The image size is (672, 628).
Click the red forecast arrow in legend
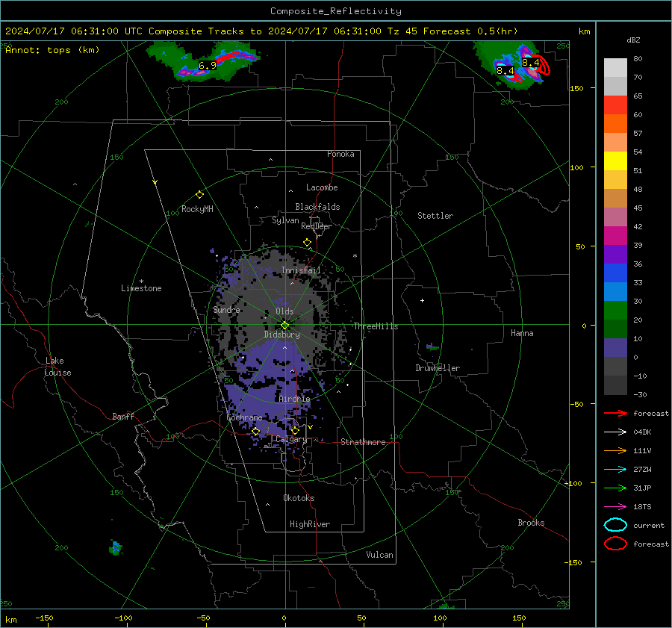coord(615,413)
